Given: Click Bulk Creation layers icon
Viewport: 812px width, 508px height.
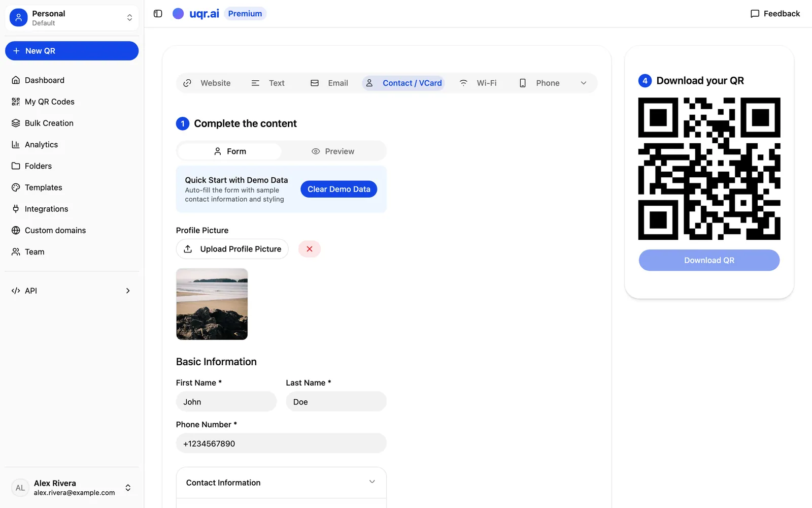Looking at the screenshot, I should pos(16,123).
